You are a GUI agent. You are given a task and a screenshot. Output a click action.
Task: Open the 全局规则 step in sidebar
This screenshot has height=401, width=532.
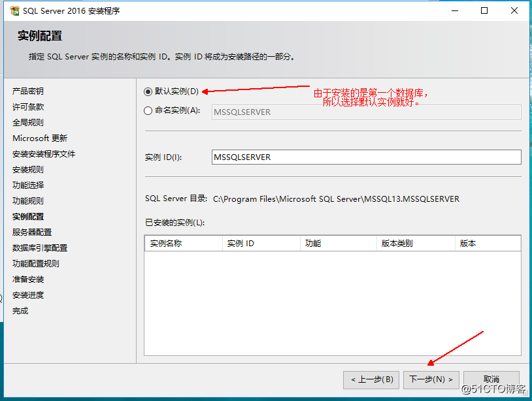pyautogui.click(x=28, y=122)
